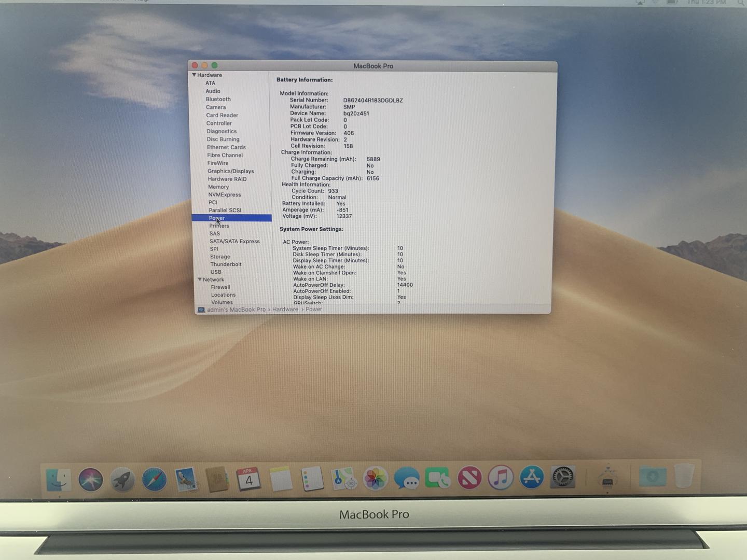Screen dimensions: 747x560
Task: Select Disc Burning in sidebar
Action: pyautogui.click(x=223, y=139)
